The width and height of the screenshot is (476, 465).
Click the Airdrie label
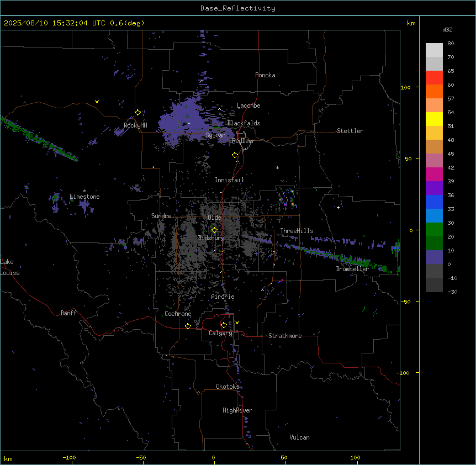click(x=223, y=297)
